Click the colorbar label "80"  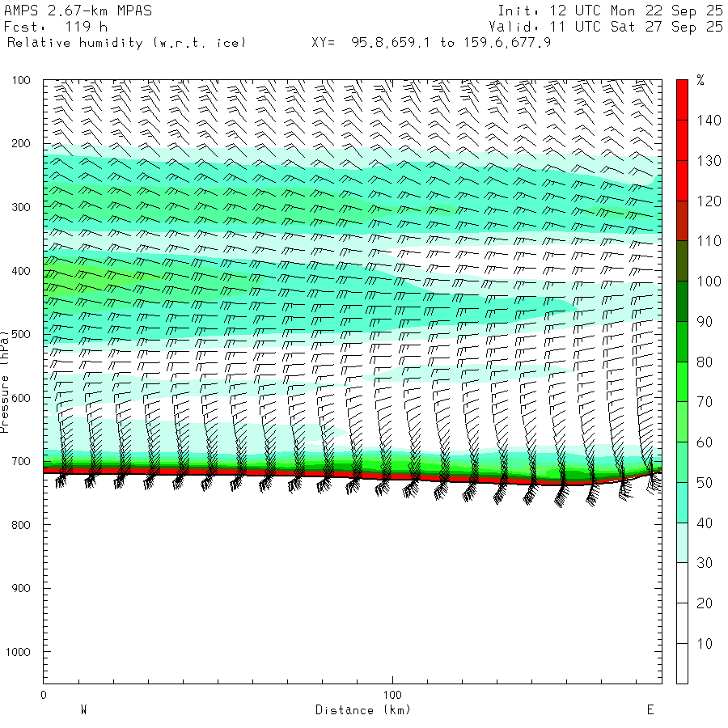(705, 362)
